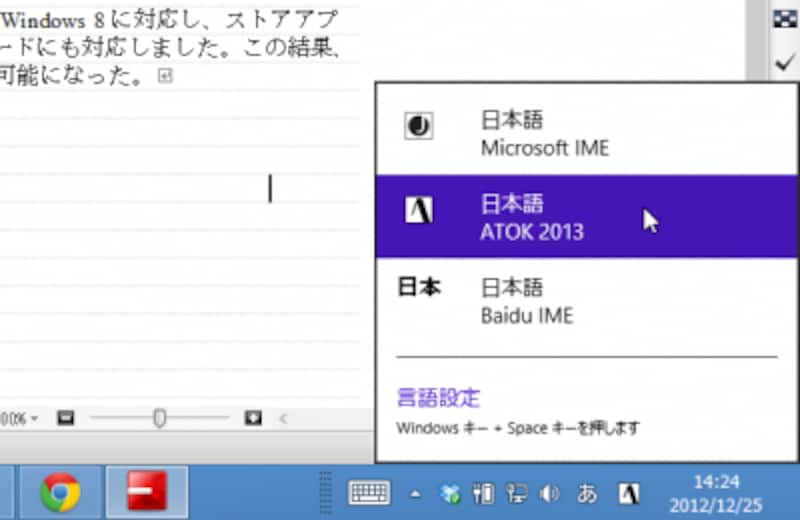Click the taskbar toolbar grip handle

coord(326,493)
